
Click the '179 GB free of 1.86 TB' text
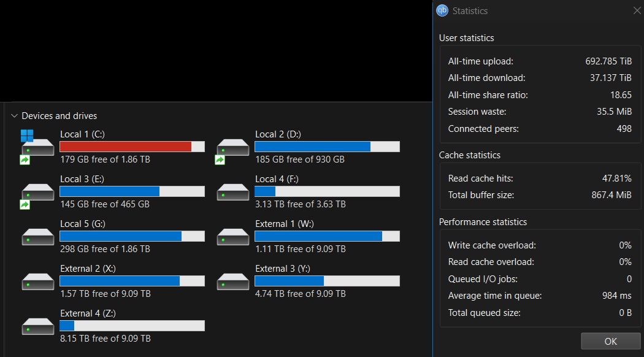(105, 159)
